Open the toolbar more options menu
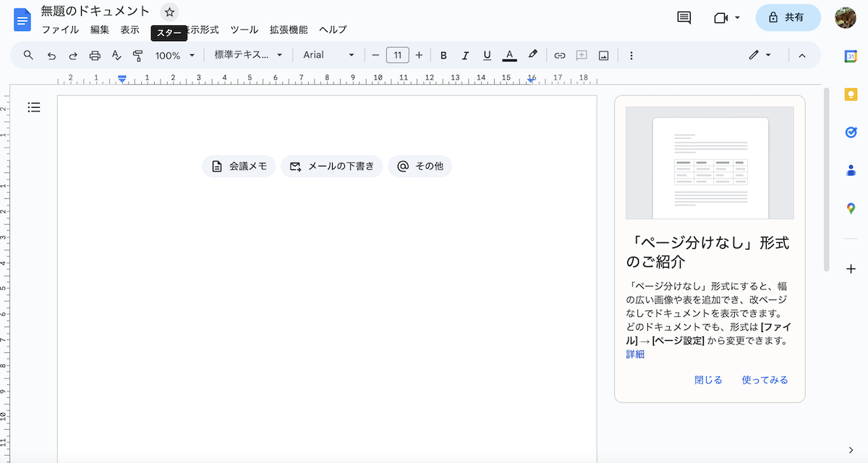Viewport: 868px width, 463px height. pos(631,55)
